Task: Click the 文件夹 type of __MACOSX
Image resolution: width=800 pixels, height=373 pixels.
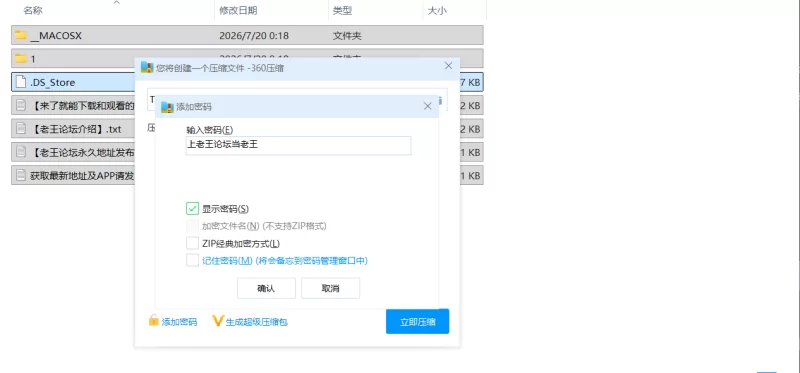Action: (347, 36)
